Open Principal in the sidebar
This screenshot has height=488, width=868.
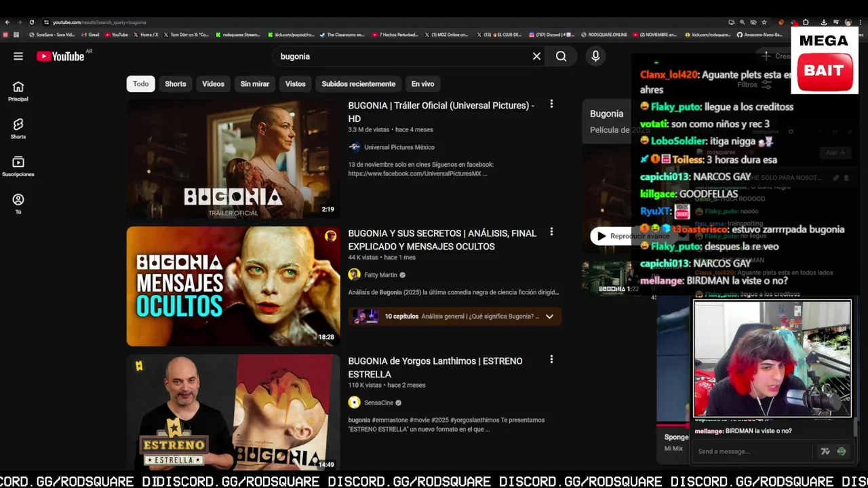[x=18, y=91]
